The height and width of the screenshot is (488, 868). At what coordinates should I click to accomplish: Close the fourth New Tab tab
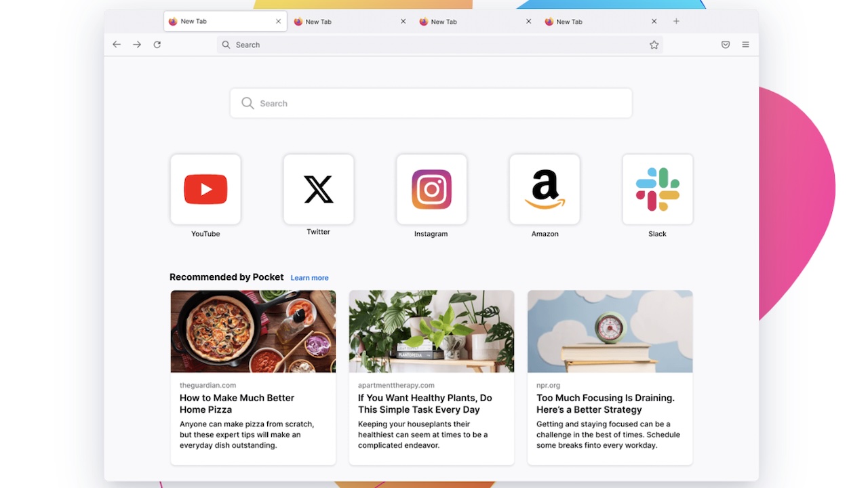pyautogui.click(x=654, y=21)
